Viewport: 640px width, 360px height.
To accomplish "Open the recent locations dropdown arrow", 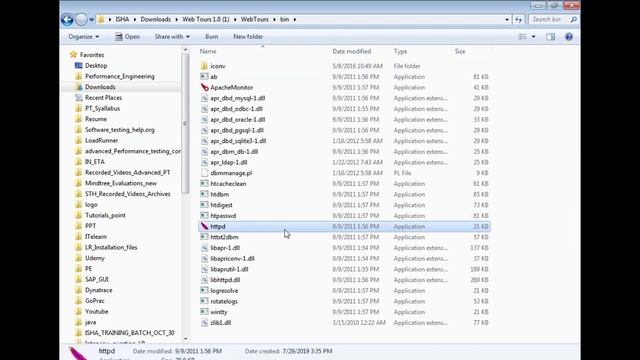I will [91, 20].
